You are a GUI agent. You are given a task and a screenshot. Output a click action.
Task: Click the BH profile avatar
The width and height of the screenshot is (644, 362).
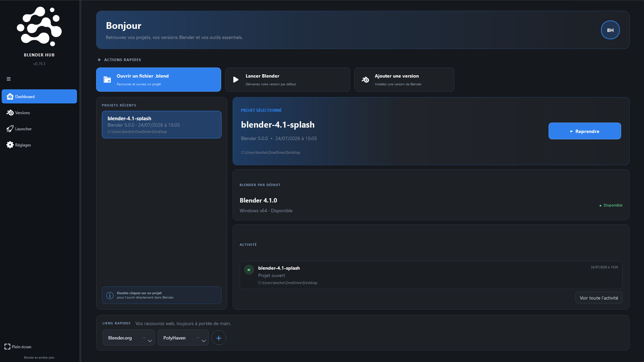(x=610, y=30)
